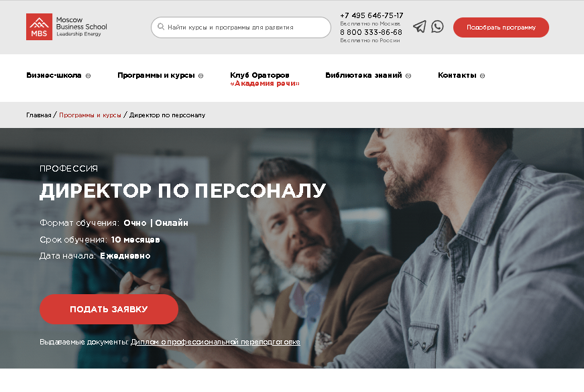Expand the Бизнес-школа dropdown arrow
Screen dimensions: 584x392
89,76
